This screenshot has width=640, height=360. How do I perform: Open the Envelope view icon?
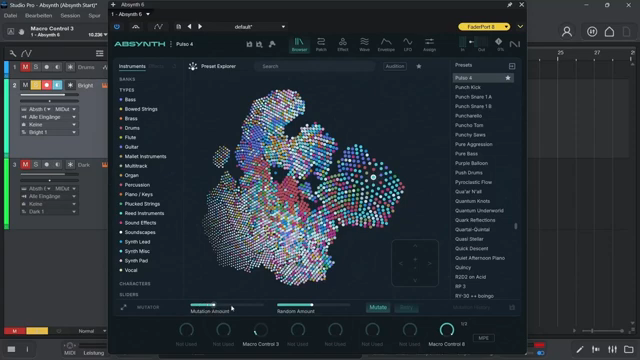(386, 44)
